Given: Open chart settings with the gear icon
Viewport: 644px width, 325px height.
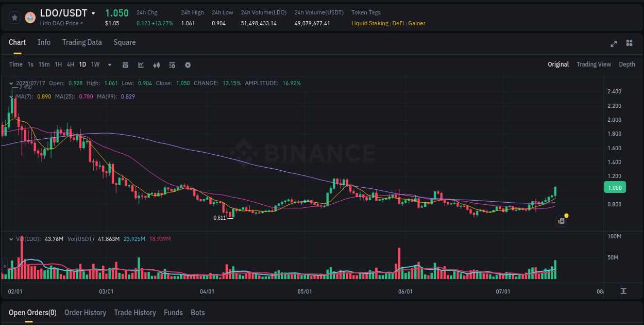Looking at the screenshot, I should point(188,65).
